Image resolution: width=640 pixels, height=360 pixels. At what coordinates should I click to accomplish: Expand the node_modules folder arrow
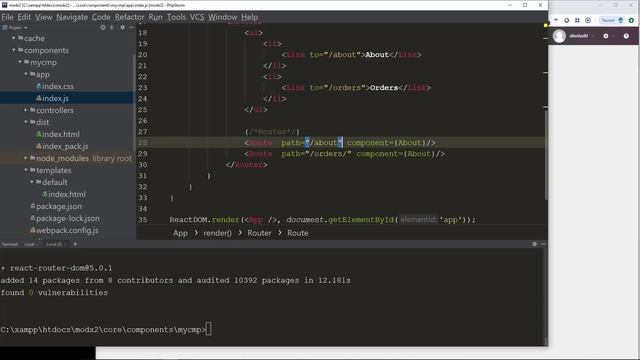click(26, 158)
